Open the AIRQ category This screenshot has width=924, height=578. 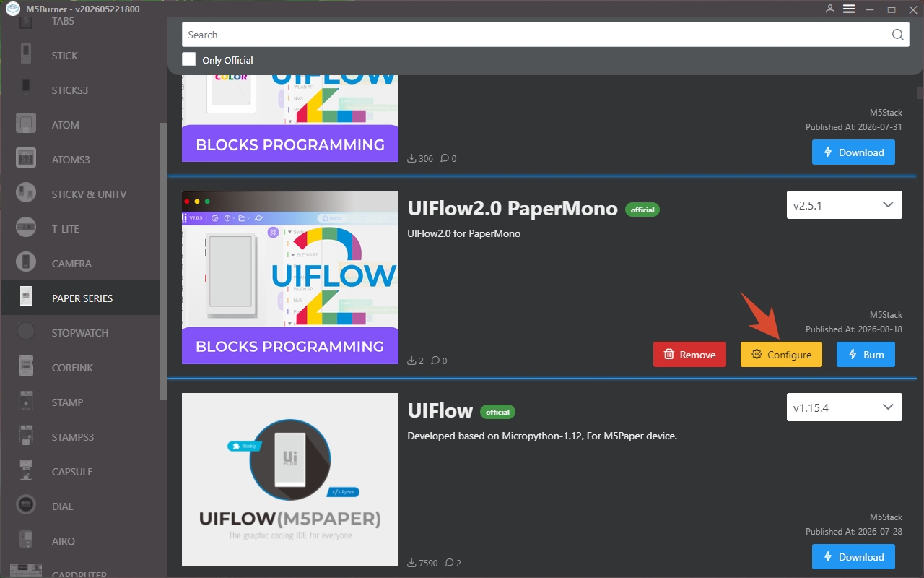click(80, 540)
